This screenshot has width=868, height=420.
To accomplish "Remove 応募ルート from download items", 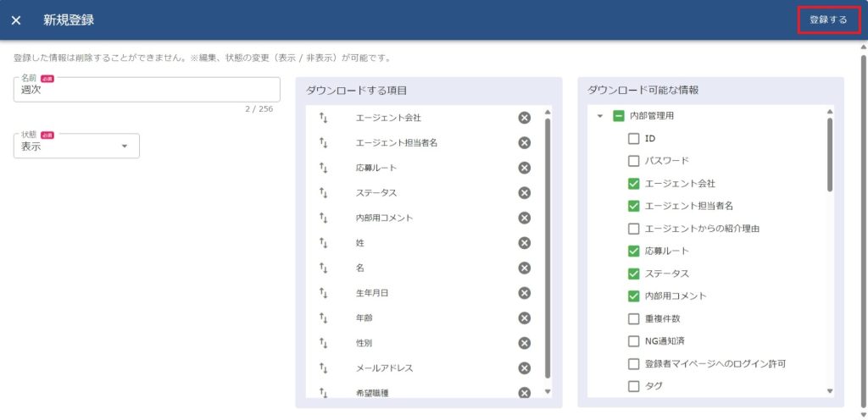I will tap(524, 168).
